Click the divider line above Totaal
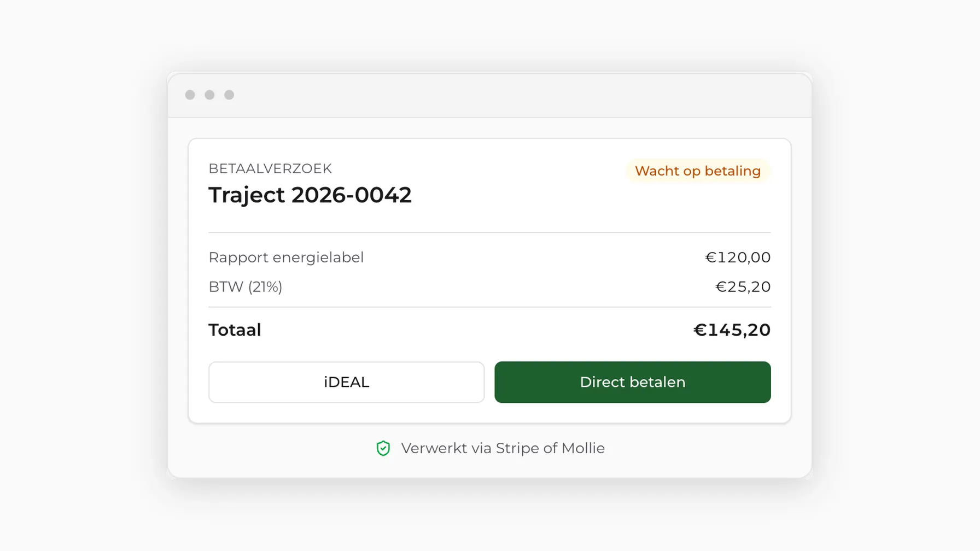The height and width of the screenshot is (551, 980). tap(489, 307)
